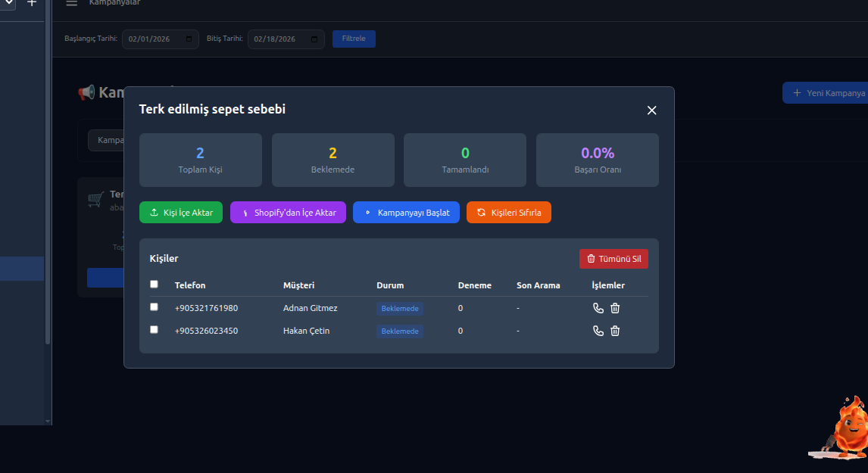This screenshot has height=473, width=868.
Task: Select the highlighted sidebar navigation item
Action: click(22, 269)
